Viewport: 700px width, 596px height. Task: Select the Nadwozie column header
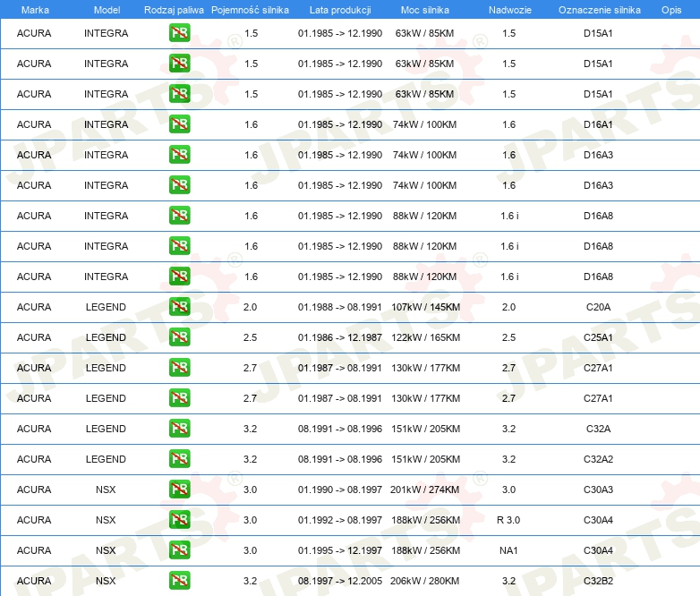coord(510,10)
